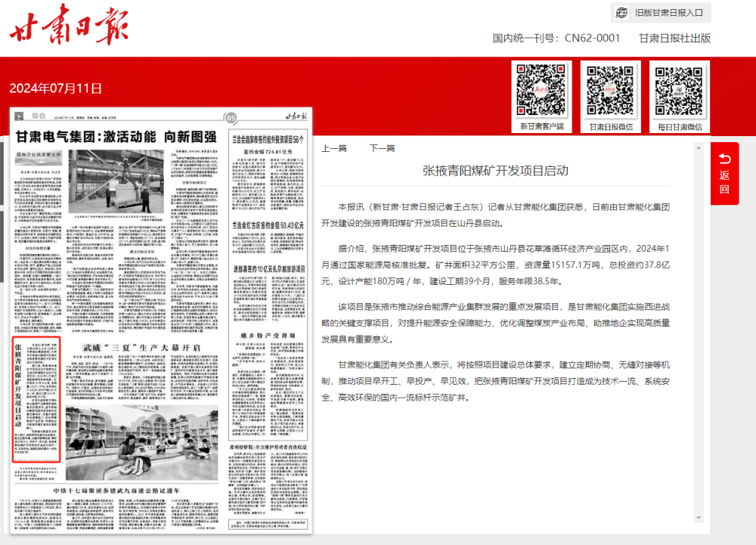
Task: Click the 新甘肃客户端 QR code
Action: (542, 91)
